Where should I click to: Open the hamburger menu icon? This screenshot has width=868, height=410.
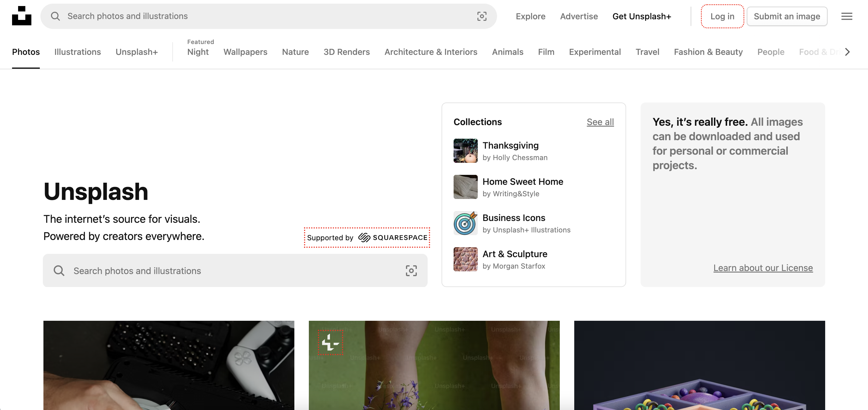click(x=846, y=16)
